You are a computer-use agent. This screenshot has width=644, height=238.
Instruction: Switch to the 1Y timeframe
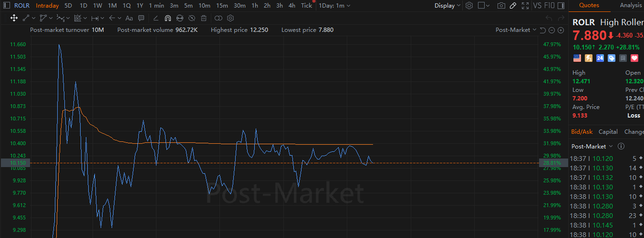(140, 6)
